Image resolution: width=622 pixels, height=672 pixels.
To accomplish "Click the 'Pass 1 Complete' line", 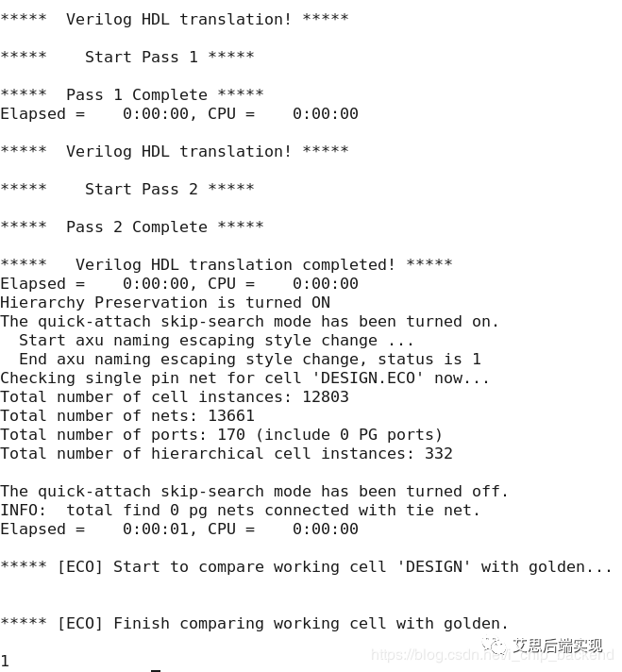I will point(132,94).
